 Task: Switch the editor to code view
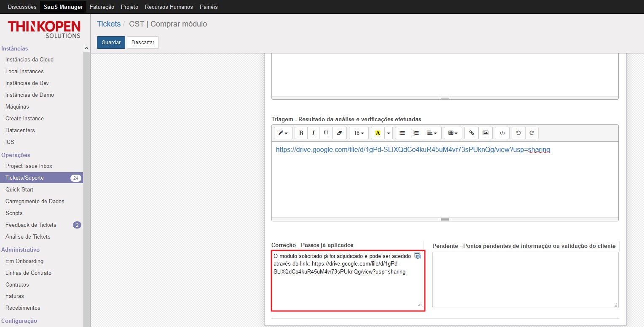pos(502,133)
